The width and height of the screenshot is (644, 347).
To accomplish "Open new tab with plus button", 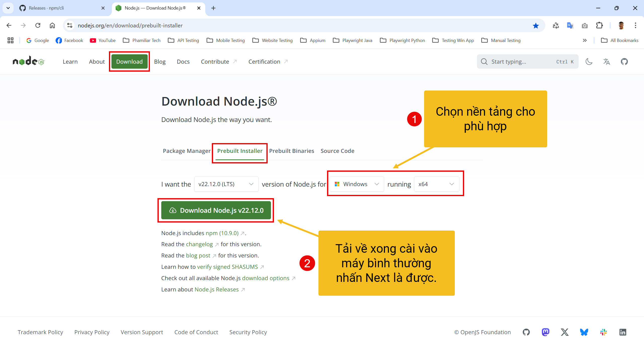I will 213,8.
